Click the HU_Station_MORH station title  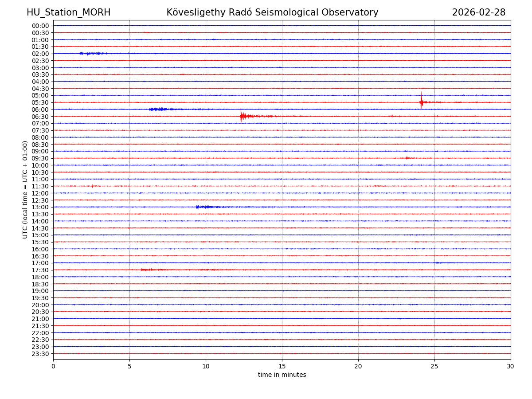point(68,12)
